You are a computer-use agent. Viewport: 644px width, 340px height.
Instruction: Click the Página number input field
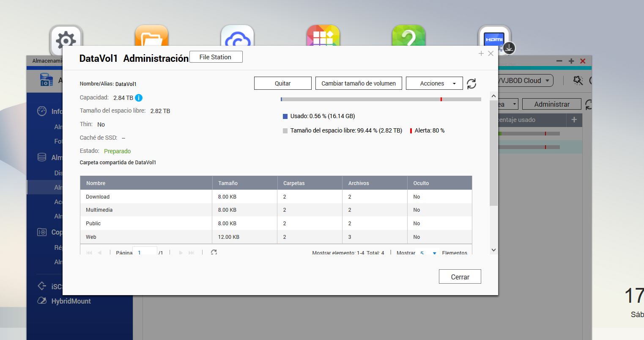[x=145, y=252]
